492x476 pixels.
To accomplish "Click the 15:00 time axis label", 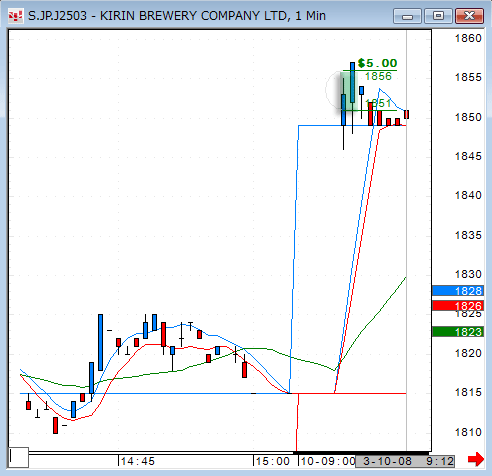I will click(x=273, y=461).
